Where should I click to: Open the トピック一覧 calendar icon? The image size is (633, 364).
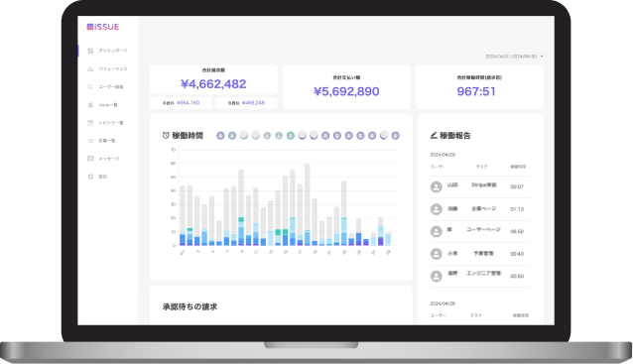[x=90, y=123]
